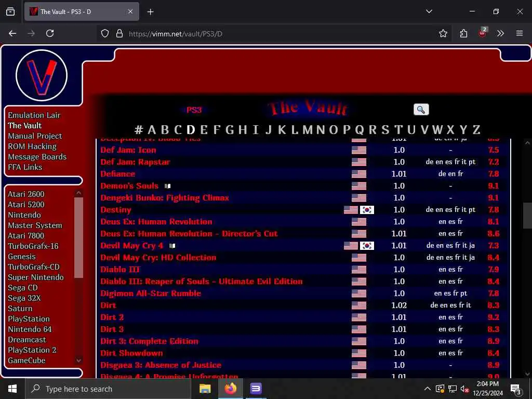Select the Atari 2600 system
This screenshot has width=532, height=399.
[x=26, y=194]
